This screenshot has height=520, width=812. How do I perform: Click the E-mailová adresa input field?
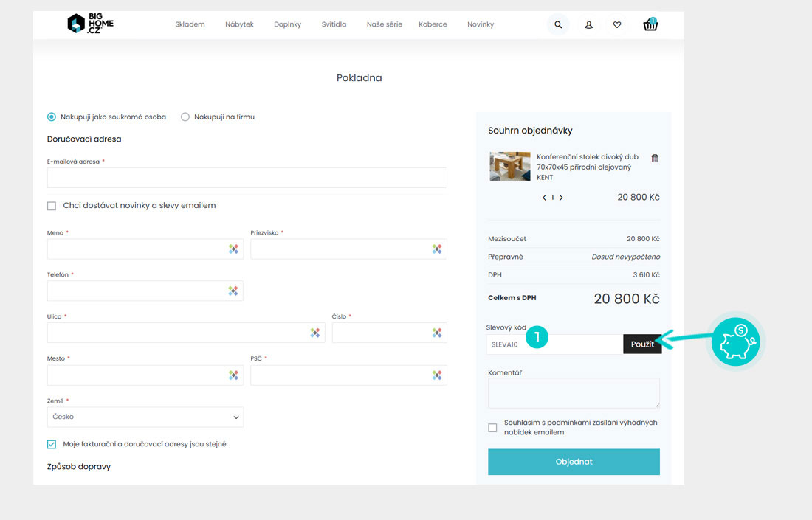click(x=247, y=178)
